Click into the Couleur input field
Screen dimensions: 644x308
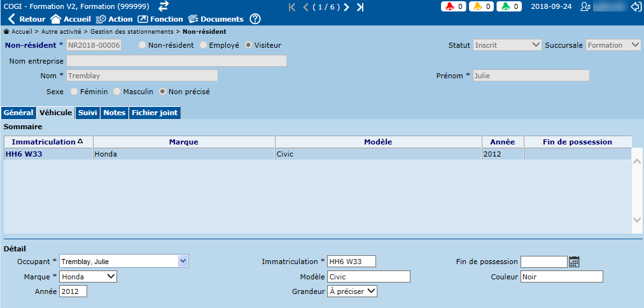pos(561,277)
